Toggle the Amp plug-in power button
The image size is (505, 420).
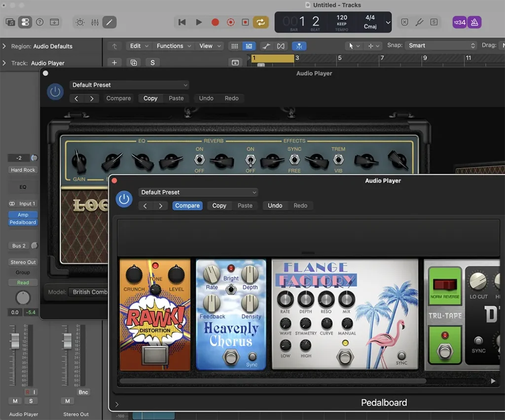(55, 92)
